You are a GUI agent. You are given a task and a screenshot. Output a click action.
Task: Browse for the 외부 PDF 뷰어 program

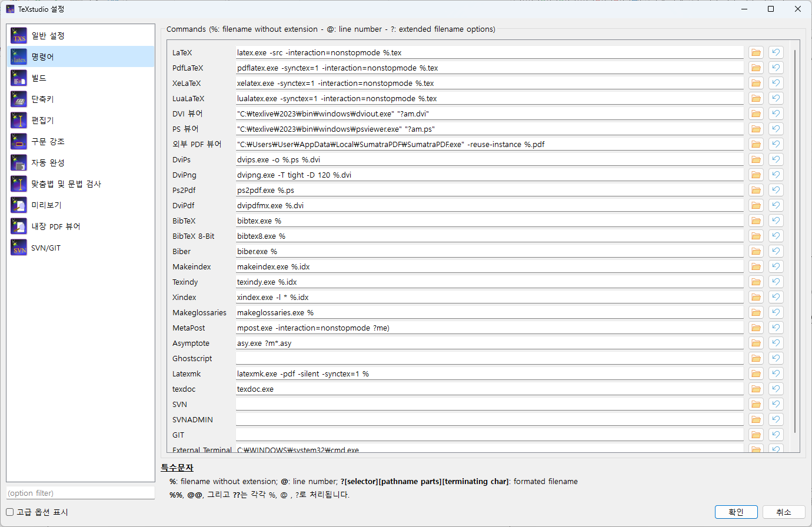[x=756, y=144]
